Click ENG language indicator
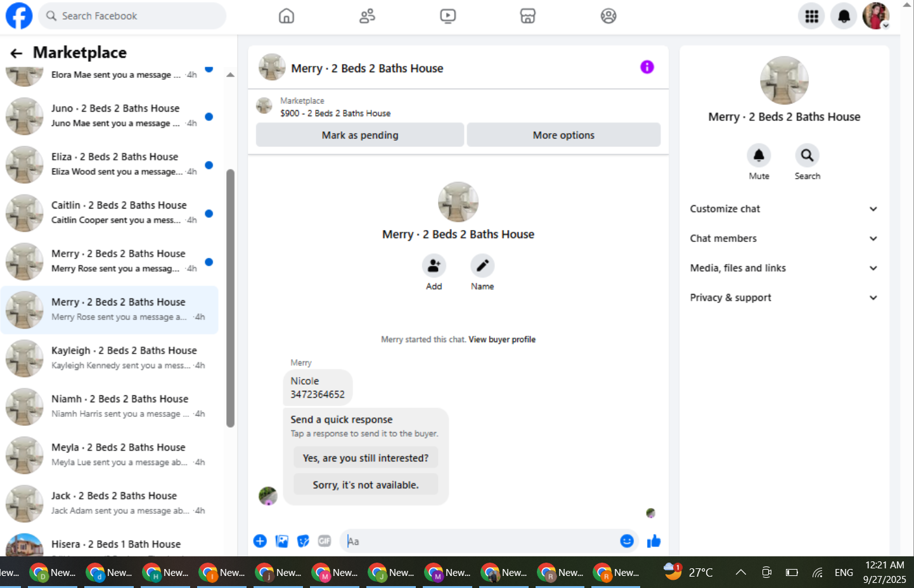This screenshot has width=914, height=588. click(844, 572)
